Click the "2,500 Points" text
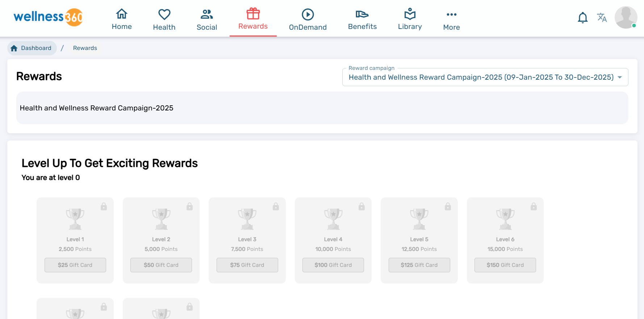 tap(75, 249)
